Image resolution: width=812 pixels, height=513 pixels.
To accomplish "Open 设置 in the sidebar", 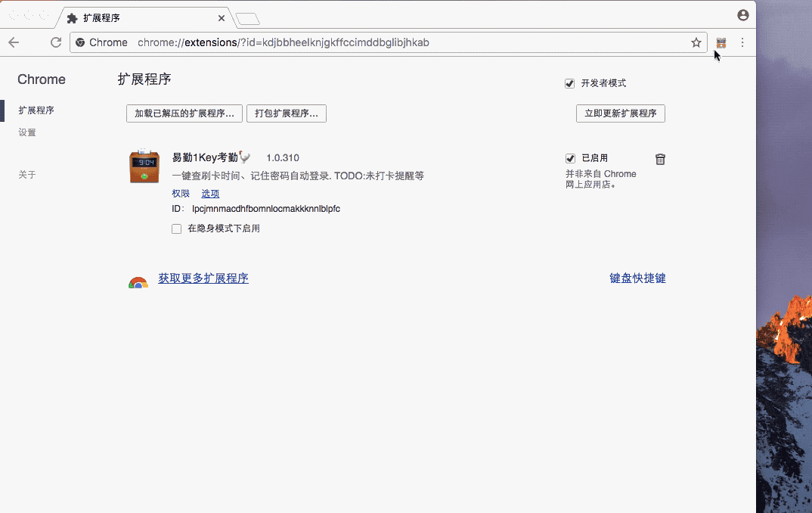I will (x=27, y=132).
